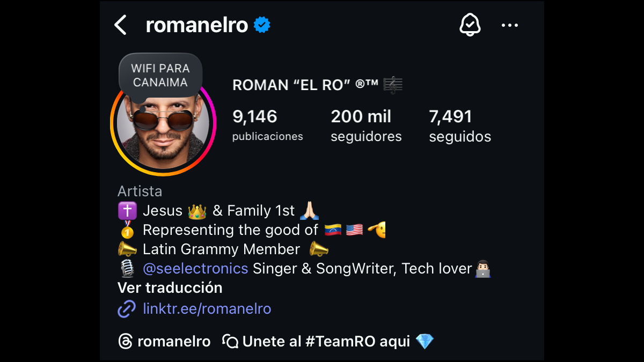View the WIFI PARA CANAIMA story highlight
Viewport: 644px width, 362px height.
[x=160, y=75]
